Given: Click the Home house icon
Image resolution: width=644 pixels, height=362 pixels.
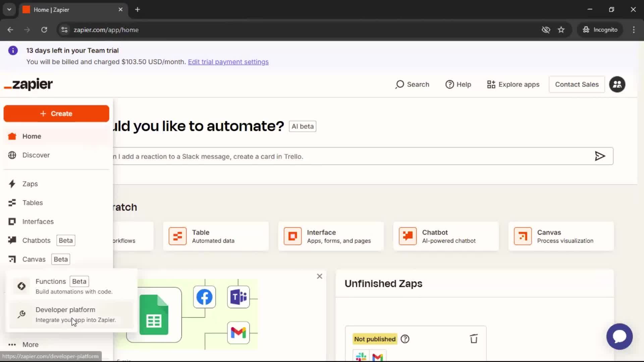Looking at the screenshot, I should point(12,136).
